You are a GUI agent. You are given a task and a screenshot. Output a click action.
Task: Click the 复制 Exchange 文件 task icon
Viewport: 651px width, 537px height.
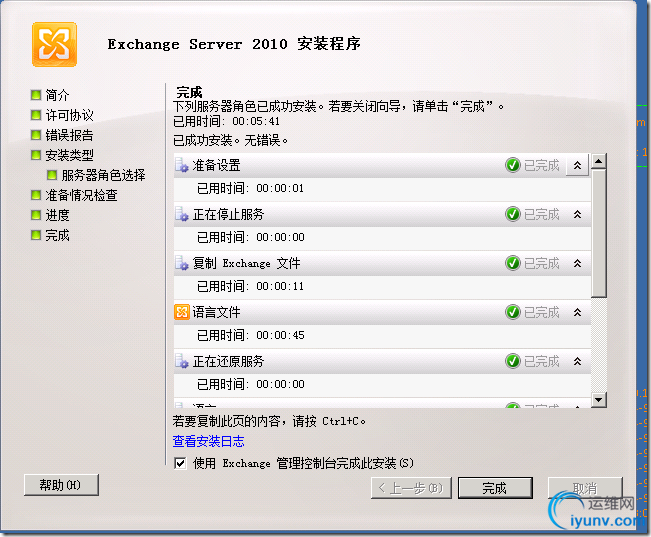tap(182, 263)
